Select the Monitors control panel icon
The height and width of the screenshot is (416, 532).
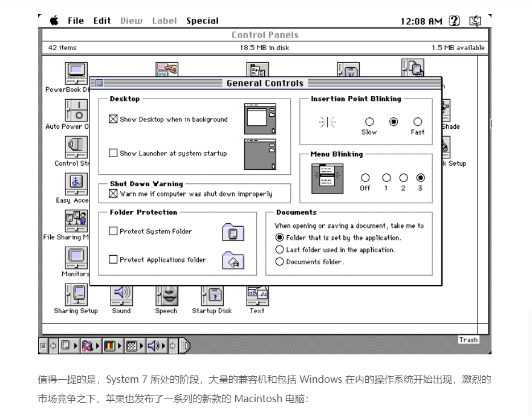click(76, 258)
